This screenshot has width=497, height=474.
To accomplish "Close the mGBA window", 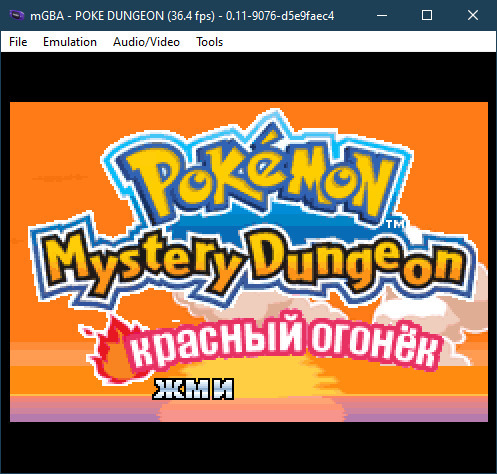I will 473,15.
